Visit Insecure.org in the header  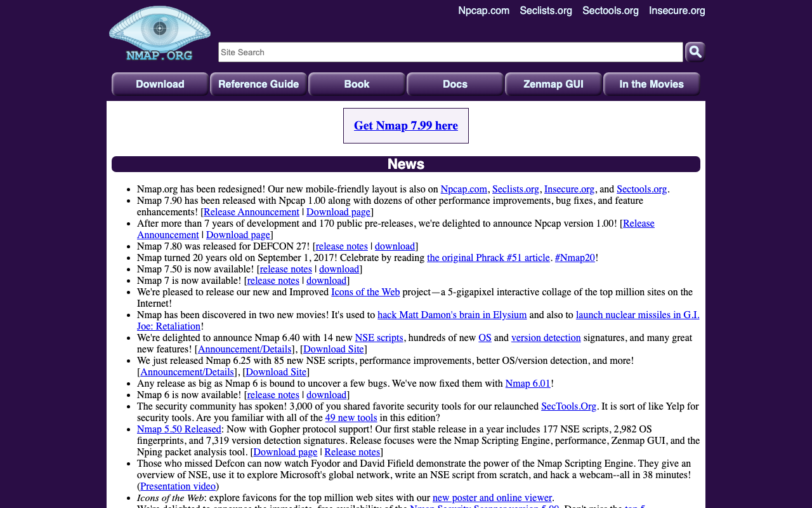[677, 11]
